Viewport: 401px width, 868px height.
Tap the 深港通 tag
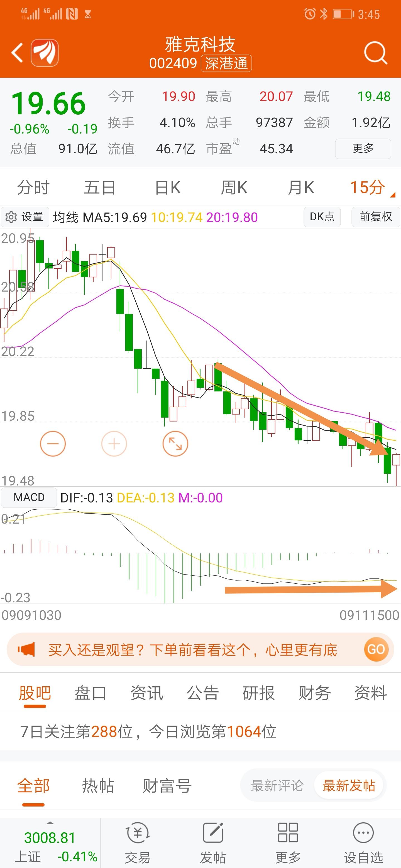point(226,63)
